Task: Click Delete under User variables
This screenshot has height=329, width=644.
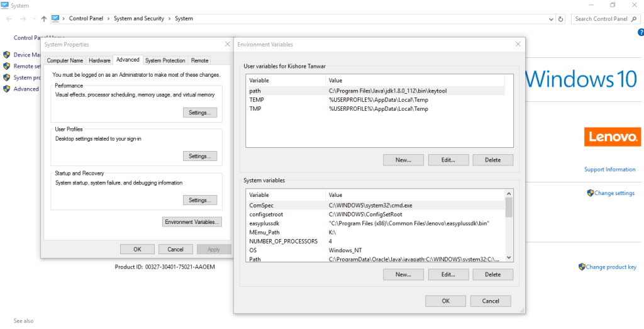Action: click(x=493, y=160)
